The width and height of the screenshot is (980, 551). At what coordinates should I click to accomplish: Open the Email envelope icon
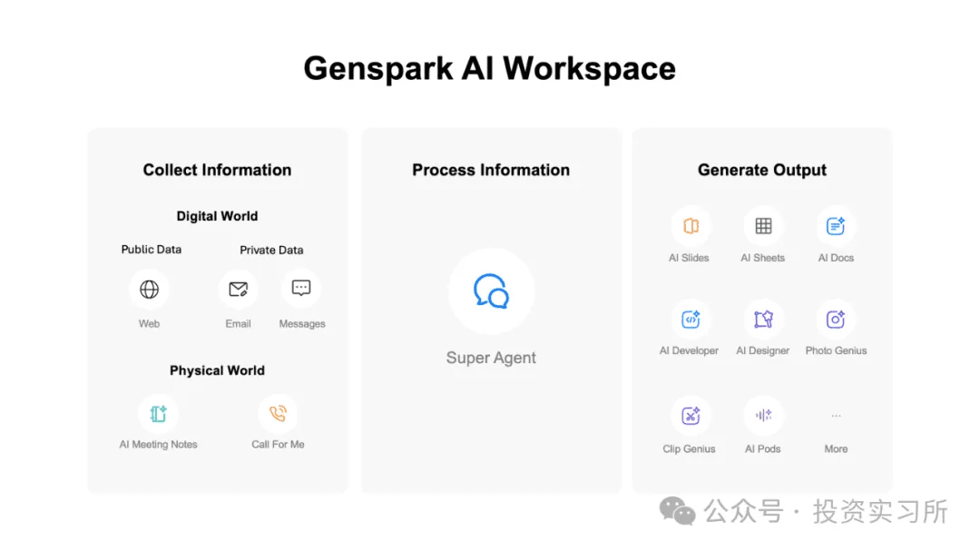(x=238, y=290)
